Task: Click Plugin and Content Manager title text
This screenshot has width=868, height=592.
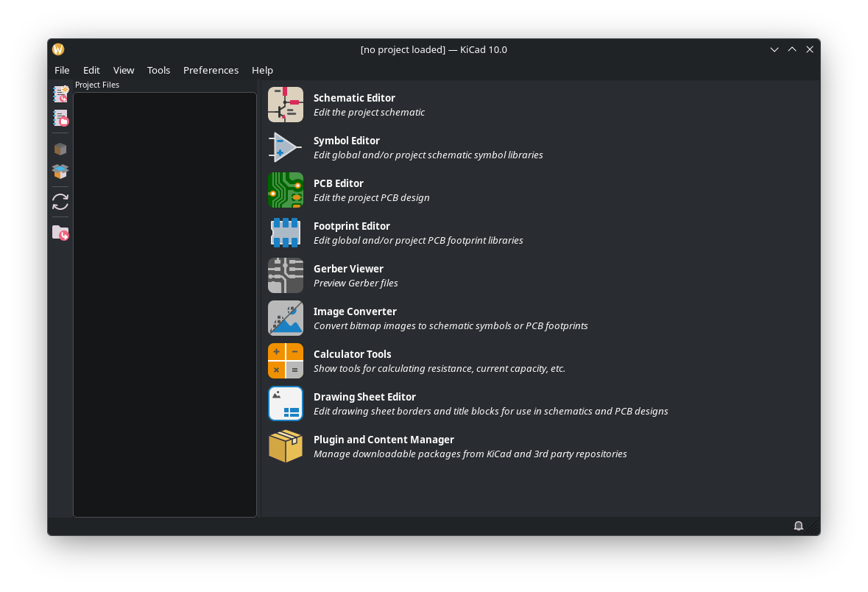Action: pos(384,439)
